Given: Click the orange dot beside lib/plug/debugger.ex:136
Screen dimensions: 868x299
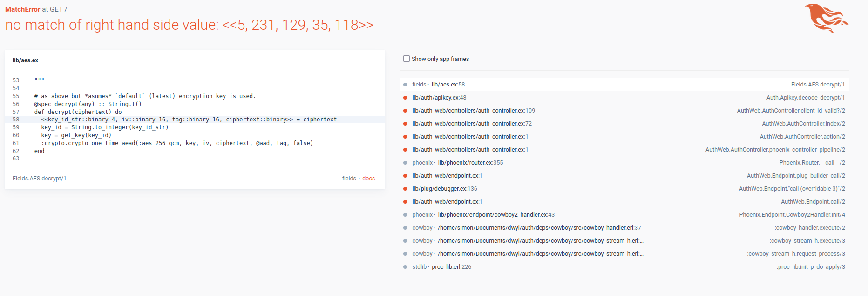Looking at the screenshot, I should (405, 189).
